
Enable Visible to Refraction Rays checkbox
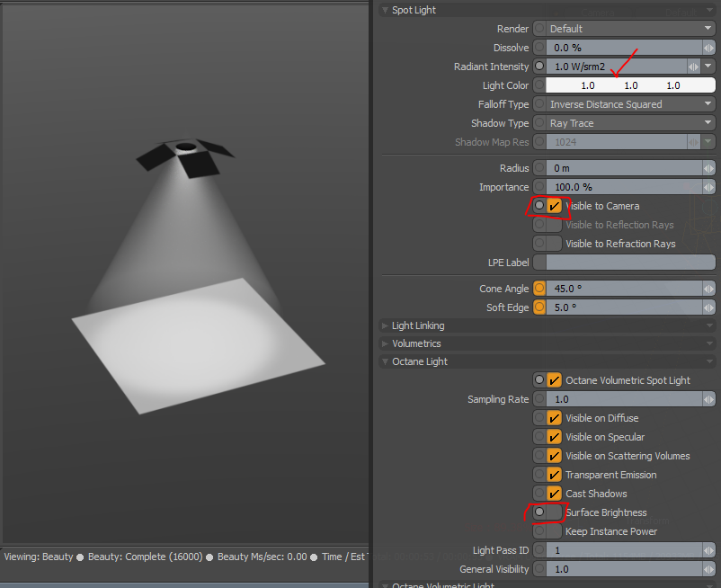click(554, 243)
